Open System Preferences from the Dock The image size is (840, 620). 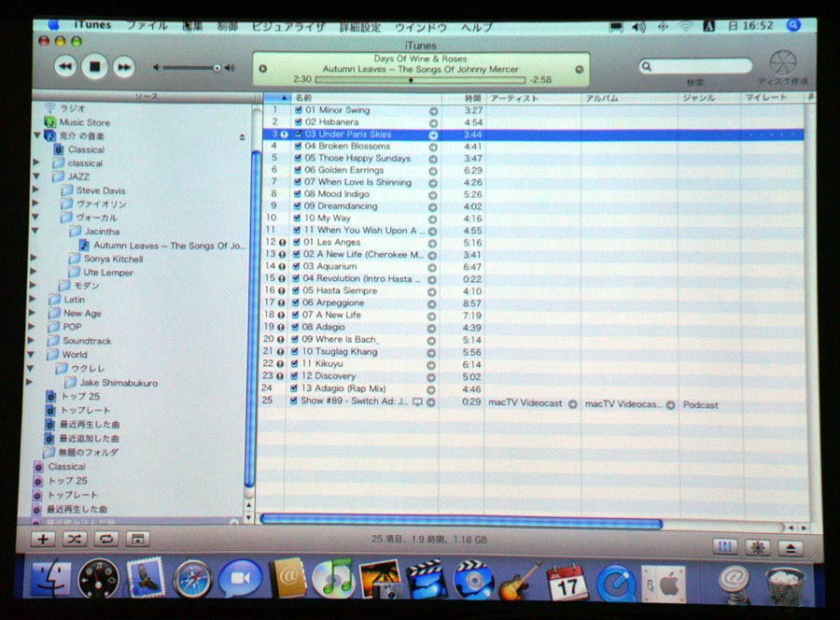[664, 584]
